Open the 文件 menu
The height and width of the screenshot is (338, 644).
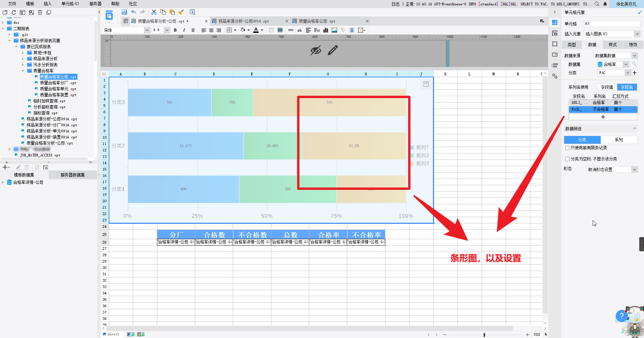pyautogui.click(x=12, y=4)
